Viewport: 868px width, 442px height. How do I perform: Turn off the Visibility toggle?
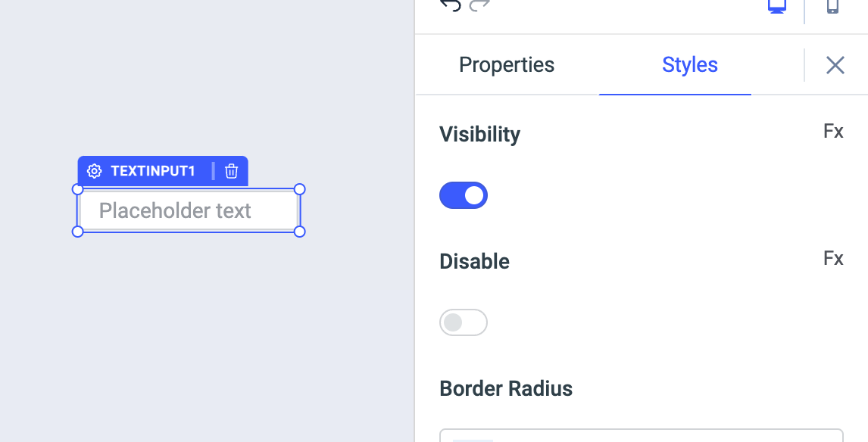pos(464,195)
